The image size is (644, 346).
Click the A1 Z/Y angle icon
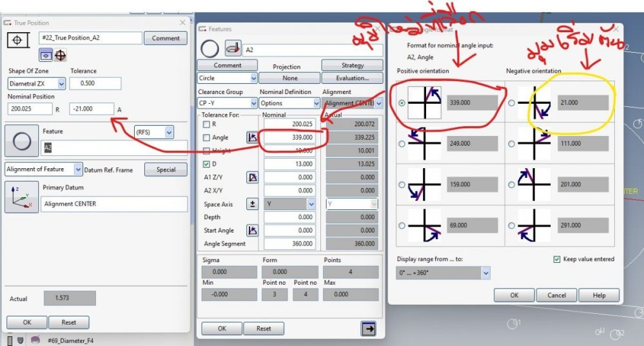coord(252,177)
